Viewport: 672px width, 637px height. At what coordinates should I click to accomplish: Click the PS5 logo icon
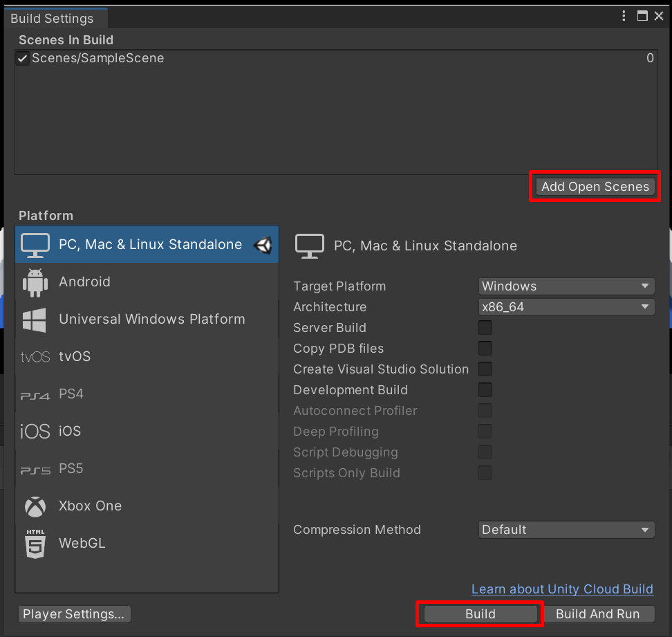pyautogui.click(x=35, y=470)
